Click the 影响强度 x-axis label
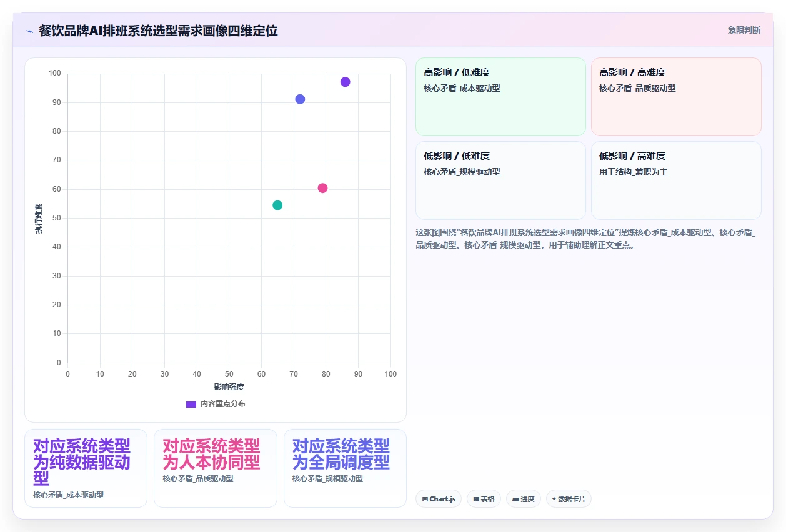The height and width of the screenshot is (532, 786). (229, 387)
